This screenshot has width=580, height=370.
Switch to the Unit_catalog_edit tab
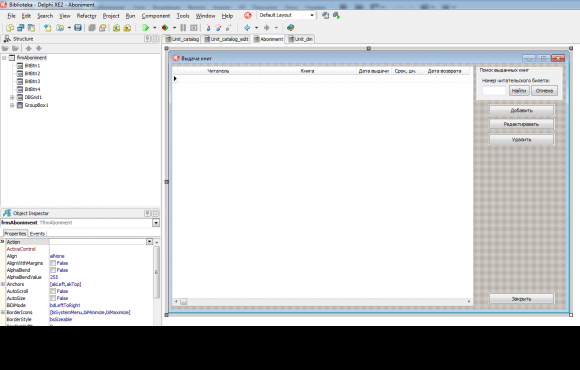point(226,39)
